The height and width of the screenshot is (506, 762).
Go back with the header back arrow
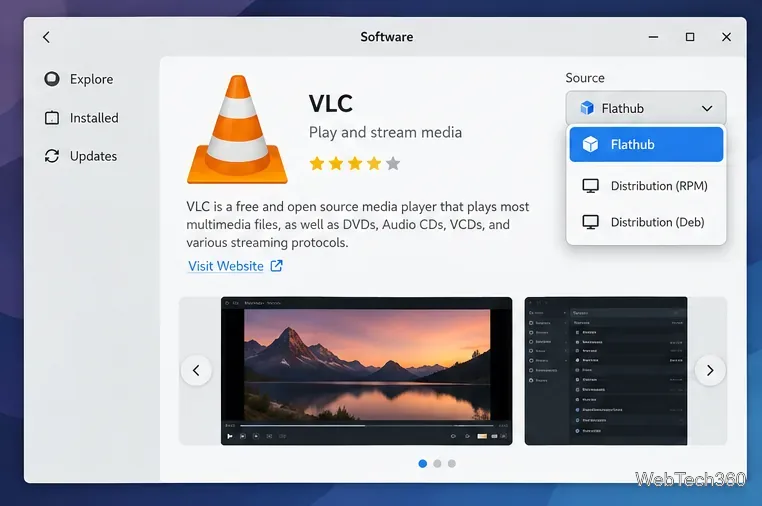pyautogui.click(x=46, y=37)
